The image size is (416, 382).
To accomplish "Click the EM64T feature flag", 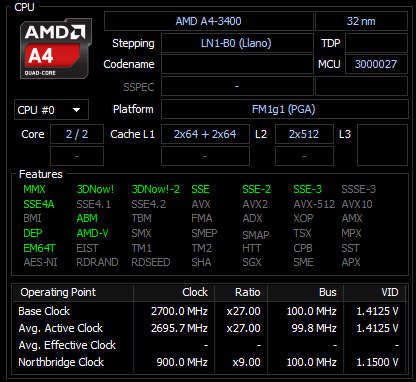I will point(39,248).
